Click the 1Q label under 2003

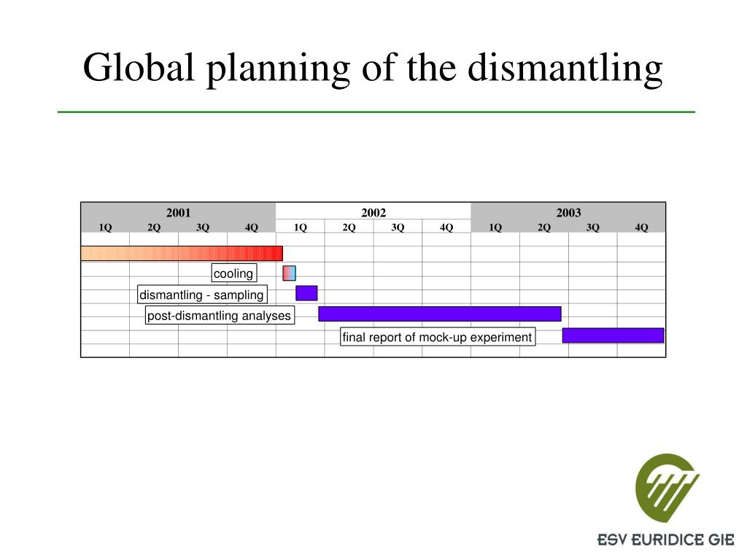495,227
